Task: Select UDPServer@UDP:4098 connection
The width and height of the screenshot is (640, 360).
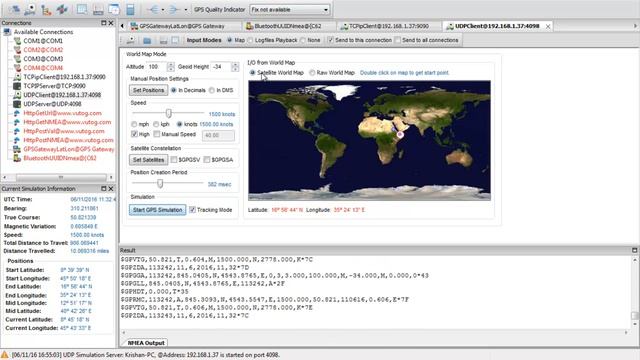Action: pyautogui.click(x=52, y=104)
